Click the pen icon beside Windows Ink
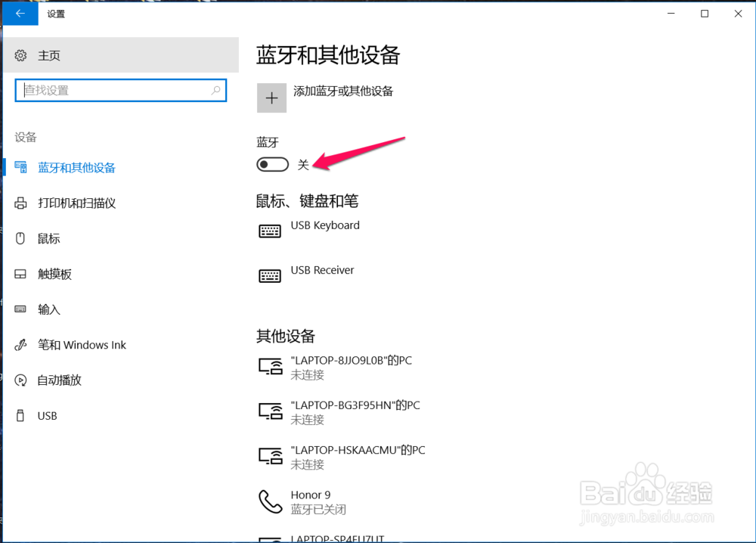The image size is (756, 543). [x=20, y=345]
